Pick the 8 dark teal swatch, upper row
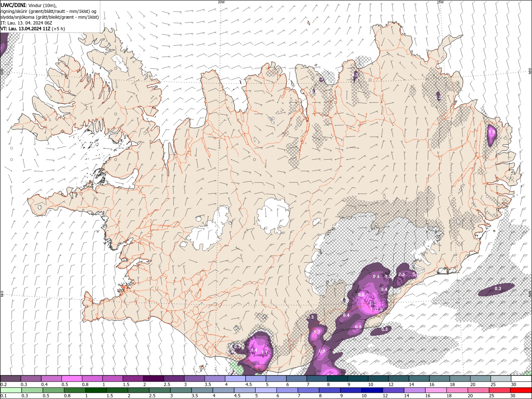 337,379
